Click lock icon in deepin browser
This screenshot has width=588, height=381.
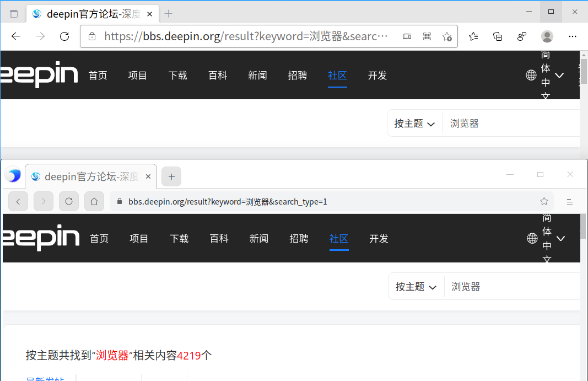tap(120, 201)
